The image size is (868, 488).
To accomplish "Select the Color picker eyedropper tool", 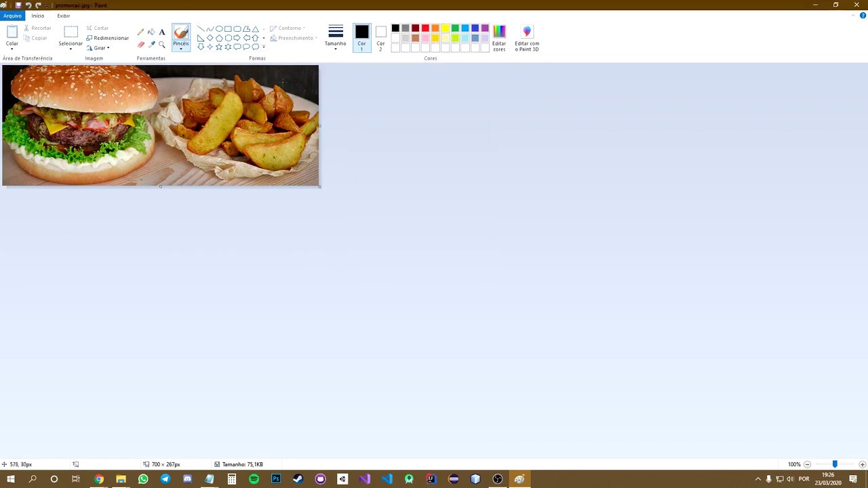I will pyautogui.click(x=151, y=45).
